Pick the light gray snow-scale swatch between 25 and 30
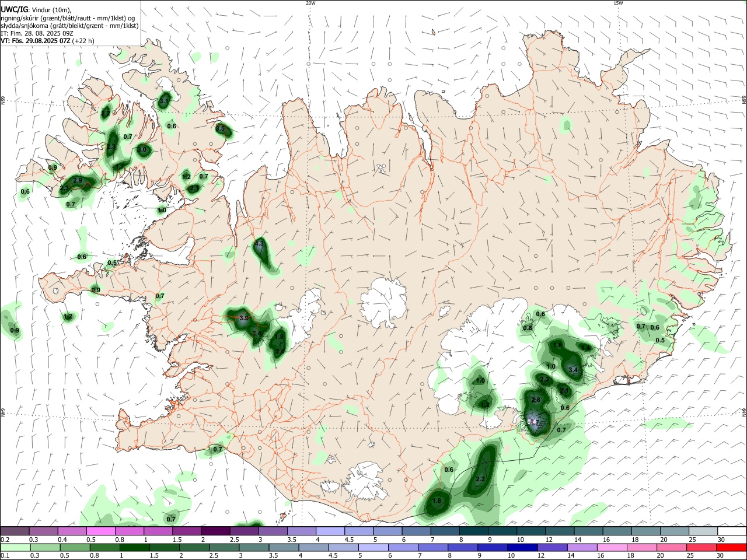This screenshot has height=560, width=747. (704, 531)
